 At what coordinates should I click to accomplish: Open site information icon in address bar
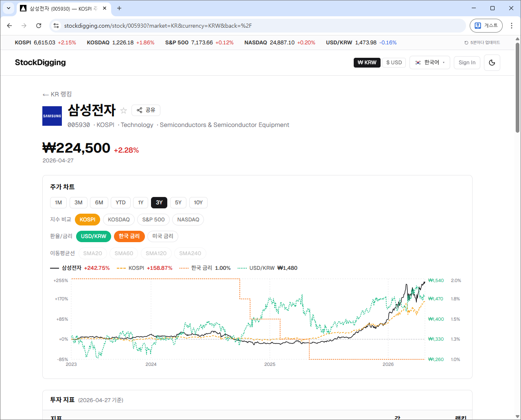click(56, 26)
